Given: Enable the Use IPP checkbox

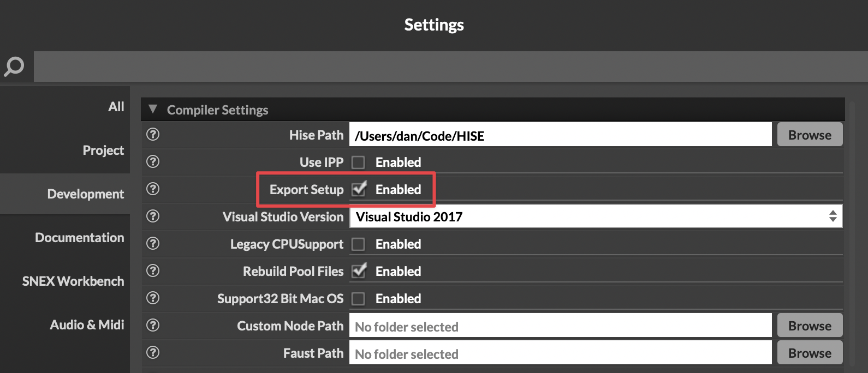Looking at the screenshot, I should click(358, 163).
